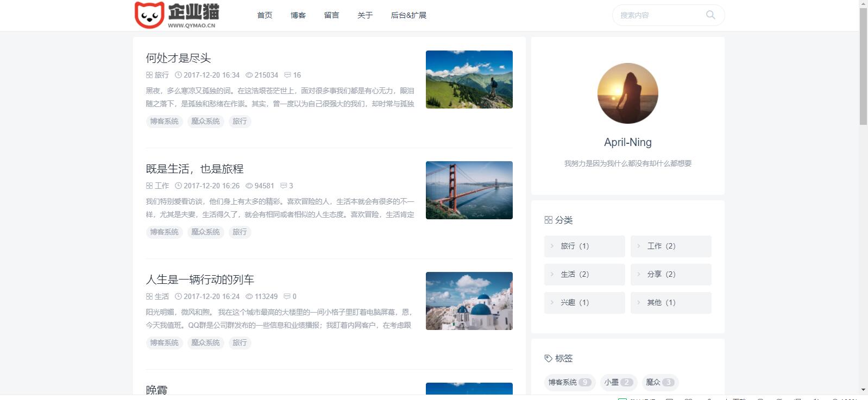Open the 后台&扩展 menu item

click(408, 15)
